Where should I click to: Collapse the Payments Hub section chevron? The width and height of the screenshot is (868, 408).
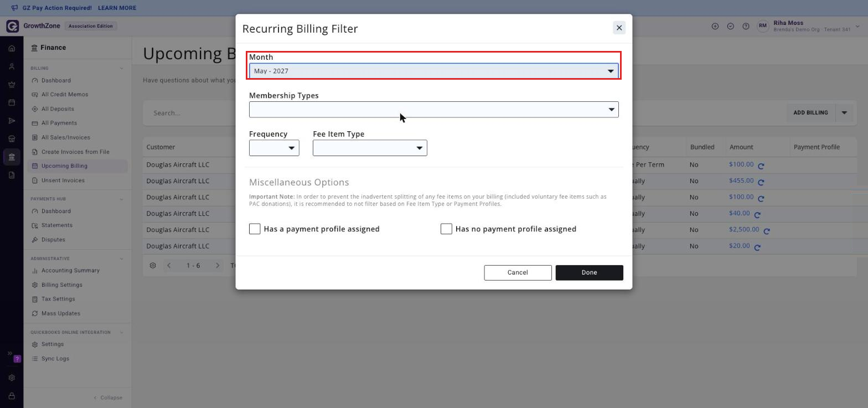(122, 199)
